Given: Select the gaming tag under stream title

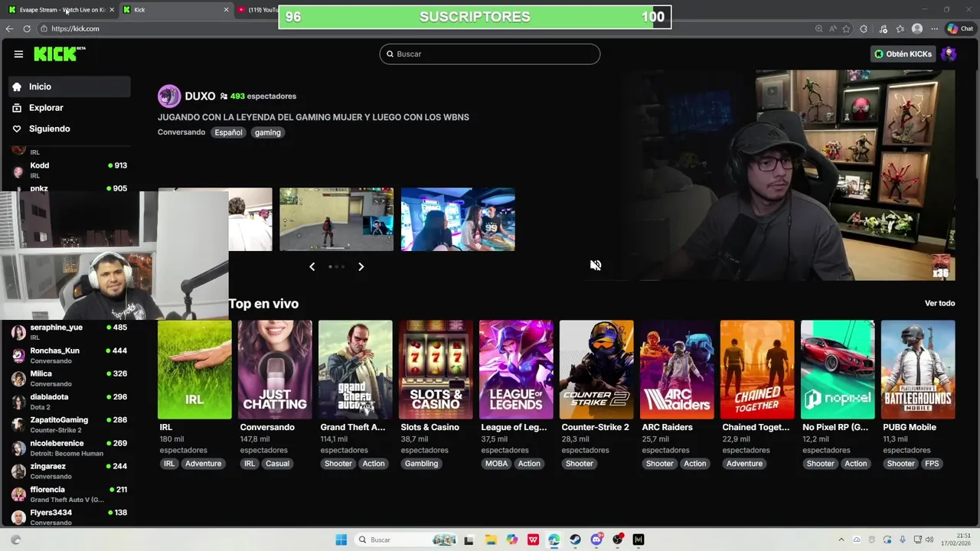Looking at the screenshot, I should (x=268, y=132).
